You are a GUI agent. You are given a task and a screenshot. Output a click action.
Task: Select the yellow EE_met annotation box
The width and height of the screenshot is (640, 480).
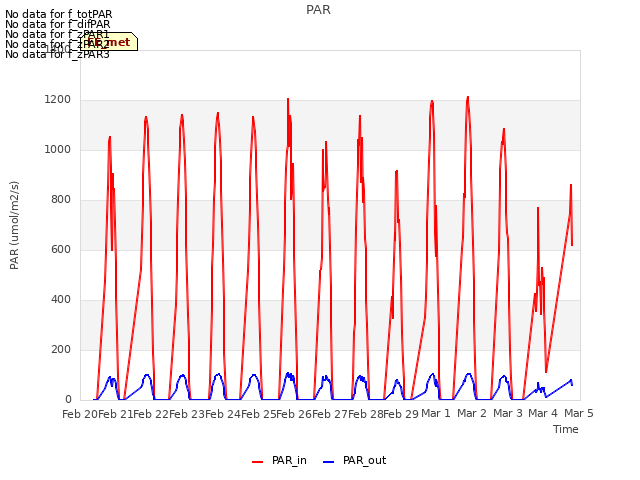point(109,42)
